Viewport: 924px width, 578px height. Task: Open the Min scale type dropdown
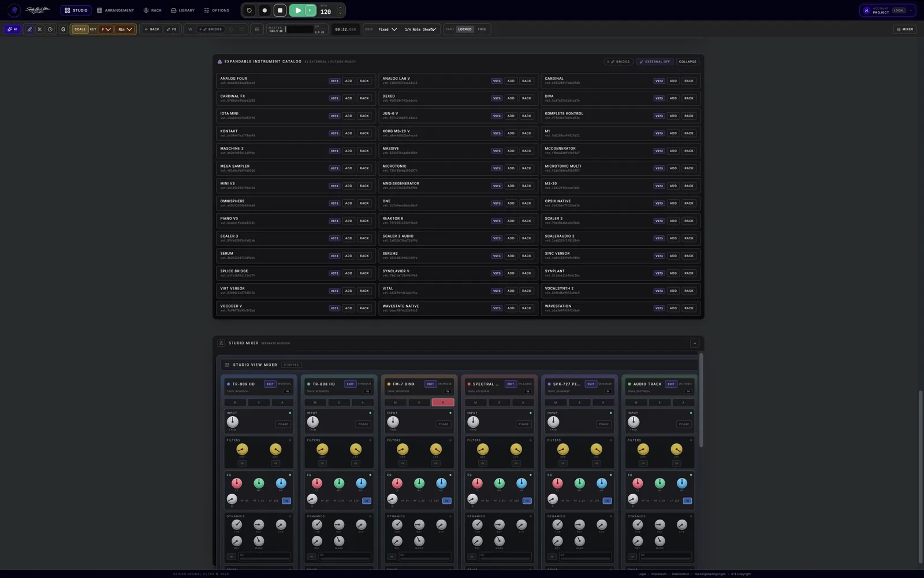pyautogui.click(x=125, y=29)
